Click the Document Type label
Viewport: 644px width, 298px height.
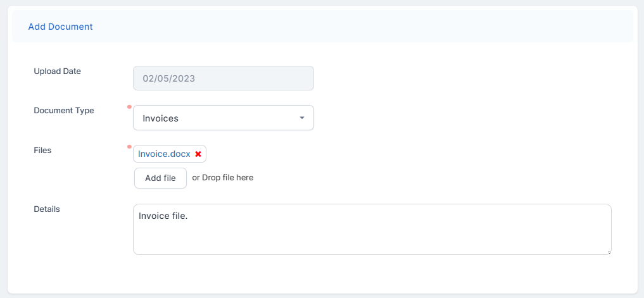click(63, 110)
